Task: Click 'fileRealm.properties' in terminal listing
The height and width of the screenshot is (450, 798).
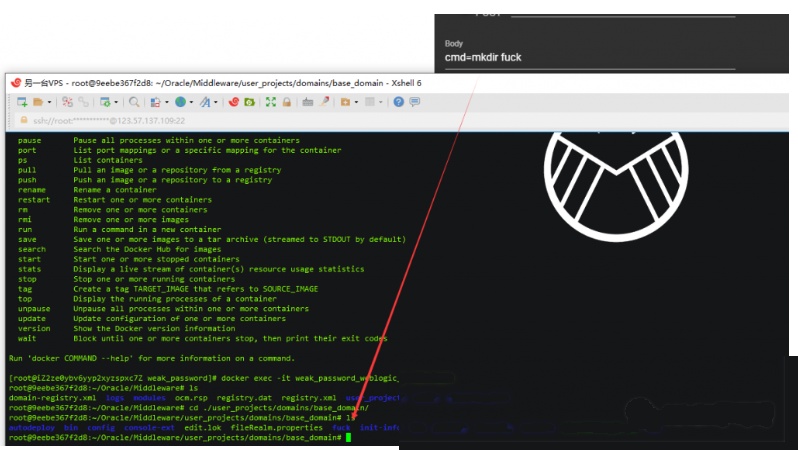Action: pos(276,428)
